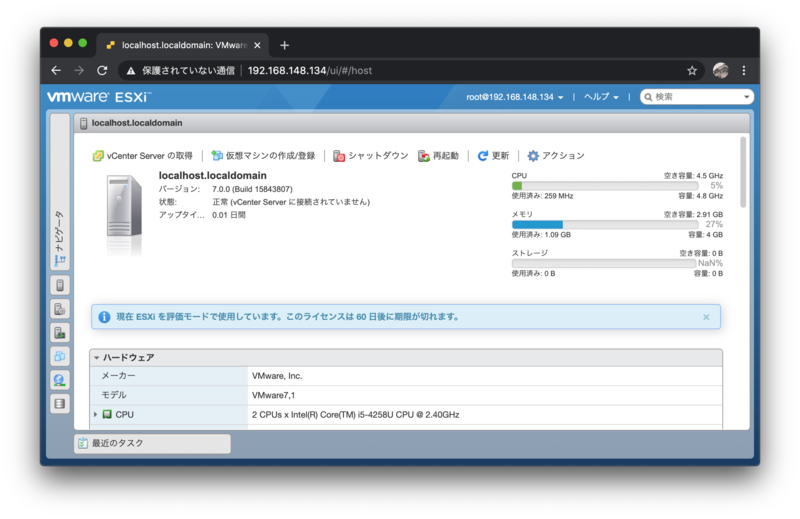
Task: Click シャットダウン to shut down host
Action: 370,156
